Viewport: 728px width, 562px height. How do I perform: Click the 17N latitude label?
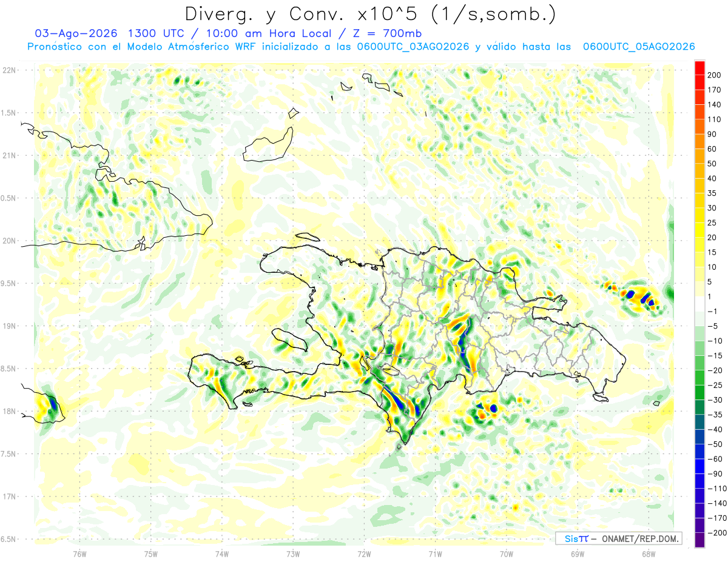9,497
